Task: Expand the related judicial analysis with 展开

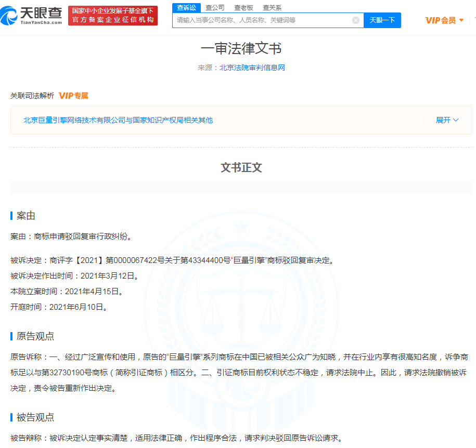Action: 443,120
